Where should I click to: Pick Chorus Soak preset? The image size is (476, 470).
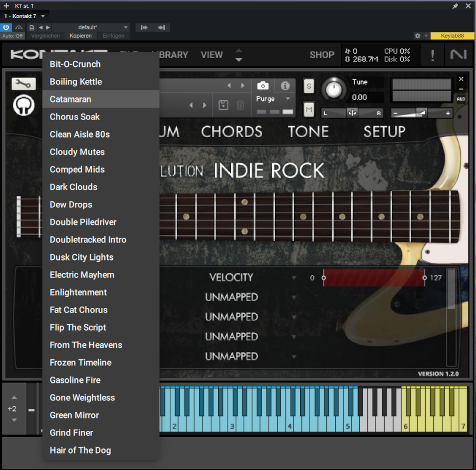(101, 117)
